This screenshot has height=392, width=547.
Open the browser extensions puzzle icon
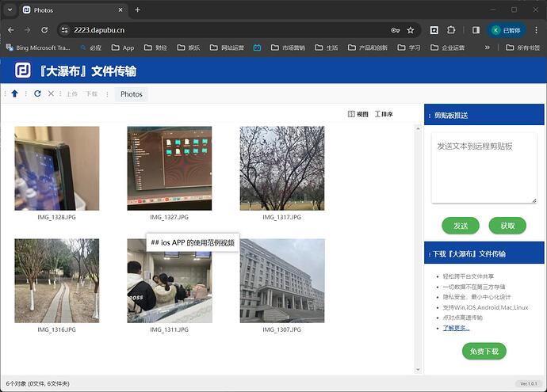(452, 30)
